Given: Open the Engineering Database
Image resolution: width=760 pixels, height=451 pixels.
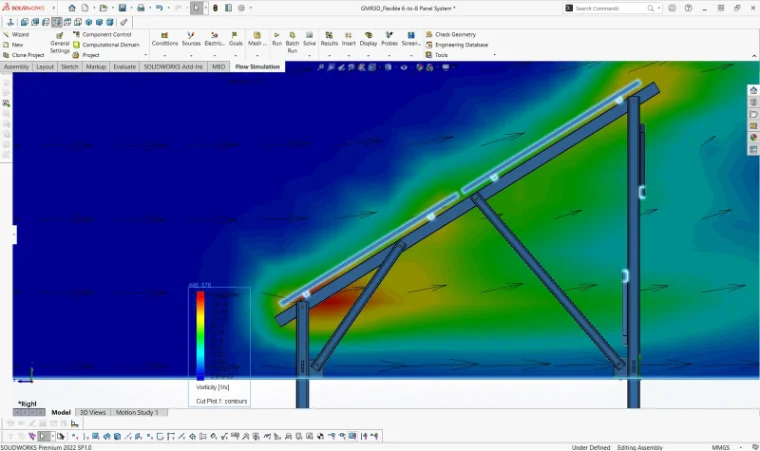Looking at the screenshot, I should pyautogui.click(x=457, y=45).
